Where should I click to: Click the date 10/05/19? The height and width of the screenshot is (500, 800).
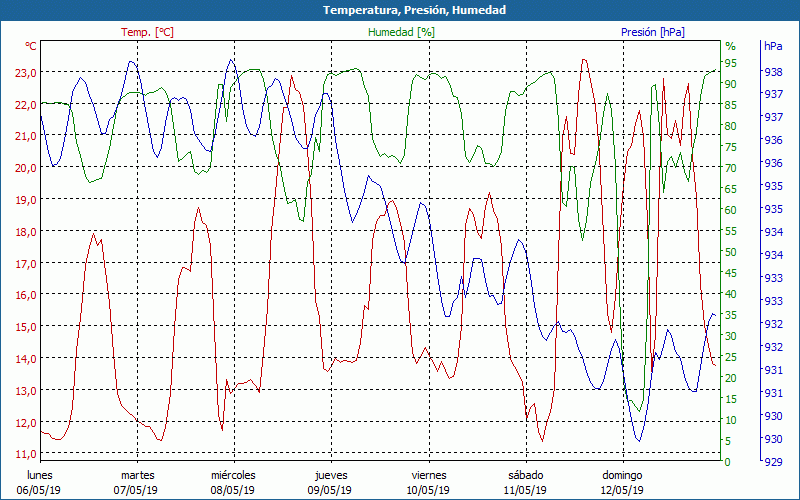pos(428,490)
